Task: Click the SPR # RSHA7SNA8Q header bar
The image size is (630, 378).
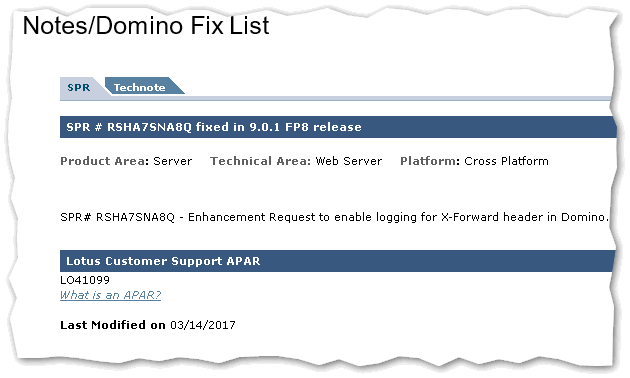Action: click(338, 127)
